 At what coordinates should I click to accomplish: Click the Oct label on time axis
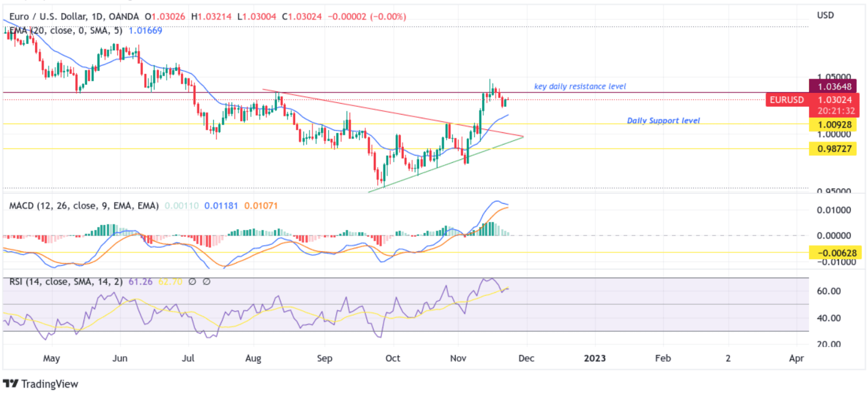393,358
